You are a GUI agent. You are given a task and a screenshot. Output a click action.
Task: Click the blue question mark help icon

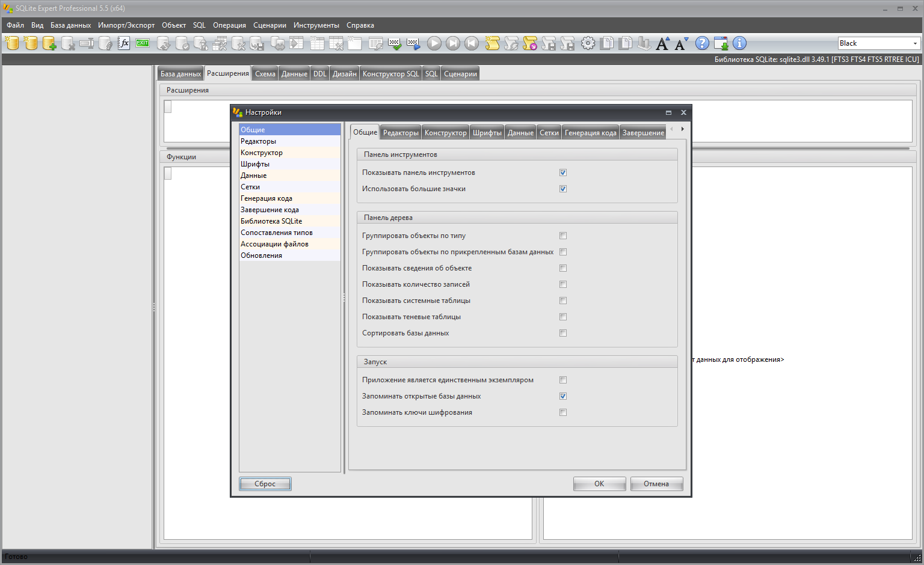(x=702, y=43)
